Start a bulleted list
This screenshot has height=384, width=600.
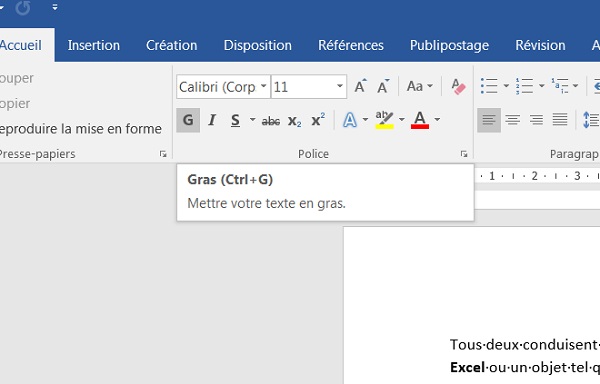489,86
